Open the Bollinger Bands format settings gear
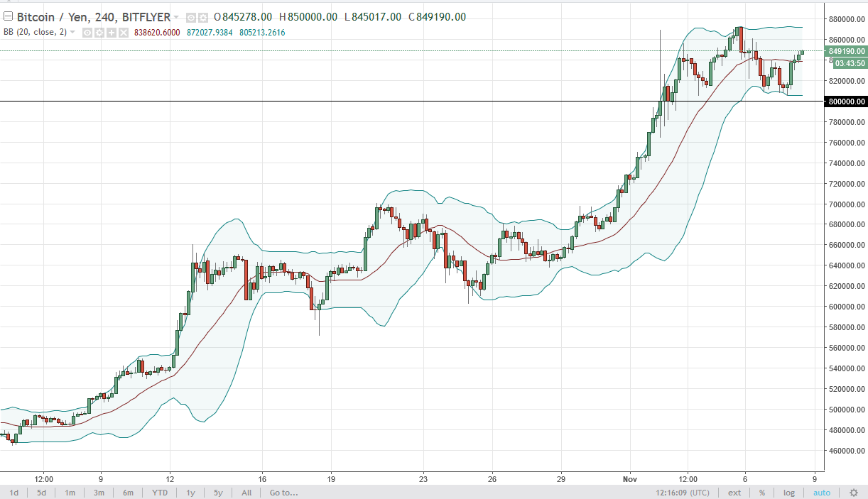 click(99, 33)
